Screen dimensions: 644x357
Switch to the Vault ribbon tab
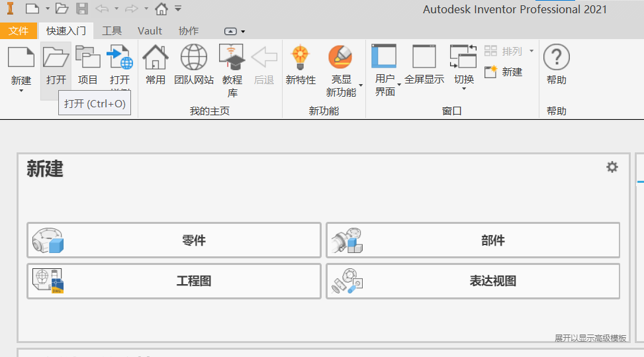pos(150,31)
